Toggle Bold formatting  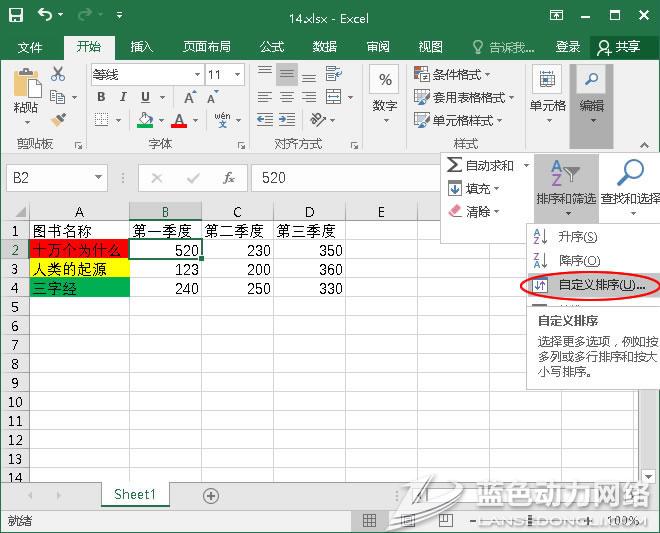(x=101, y=97)
